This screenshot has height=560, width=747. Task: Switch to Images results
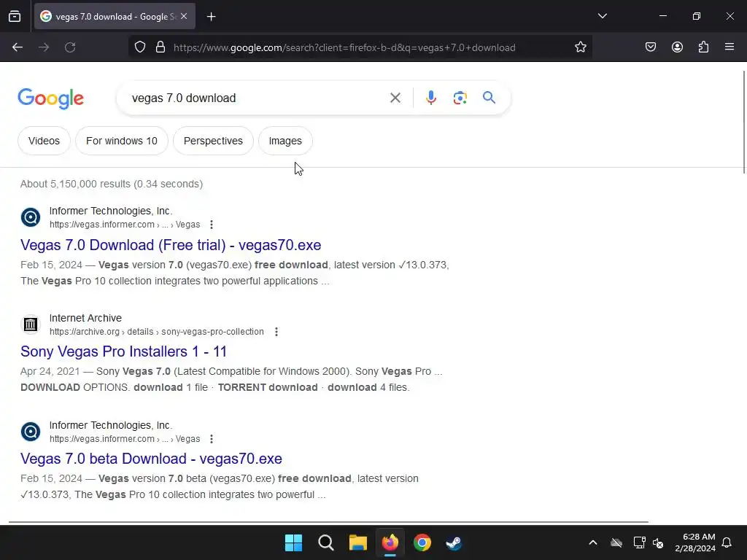(285, 141)
